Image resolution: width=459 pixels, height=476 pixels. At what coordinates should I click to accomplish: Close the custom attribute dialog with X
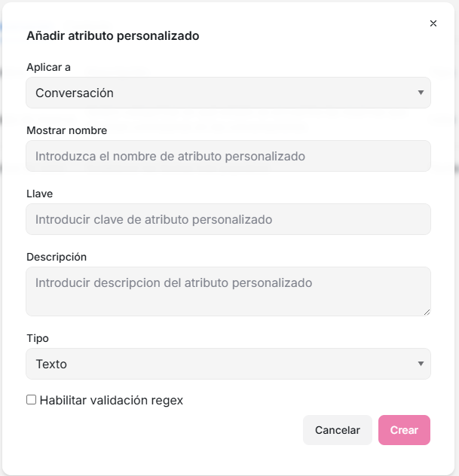(433, 23)
